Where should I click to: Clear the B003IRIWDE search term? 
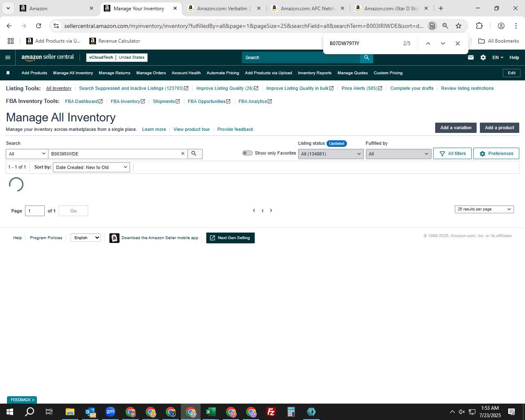183,153
